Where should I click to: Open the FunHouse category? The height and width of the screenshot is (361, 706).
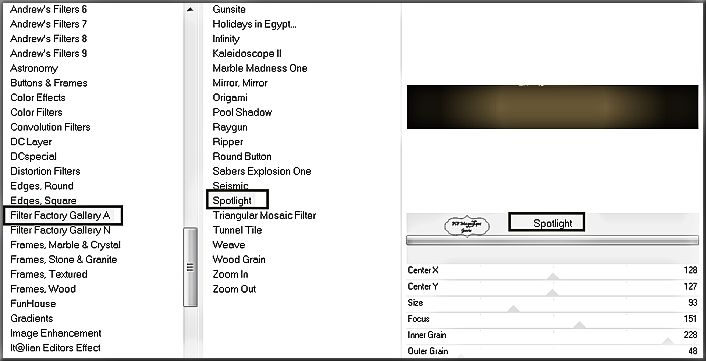pos(33,304)
